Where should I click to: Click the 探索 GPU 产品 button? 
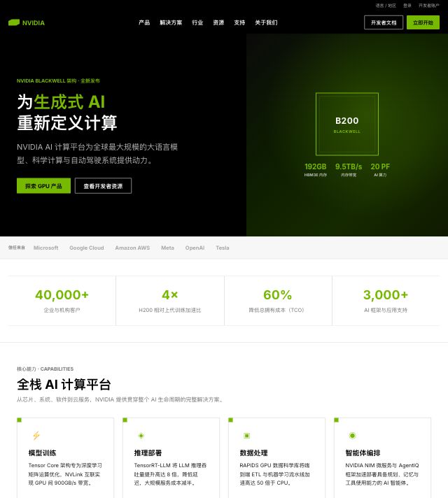43,186
